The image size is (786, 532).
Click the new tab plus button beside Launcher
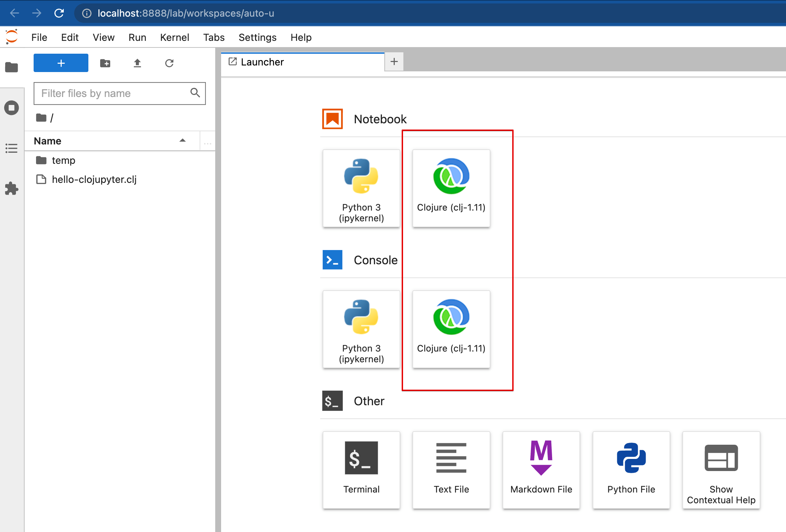coord(394,62)
